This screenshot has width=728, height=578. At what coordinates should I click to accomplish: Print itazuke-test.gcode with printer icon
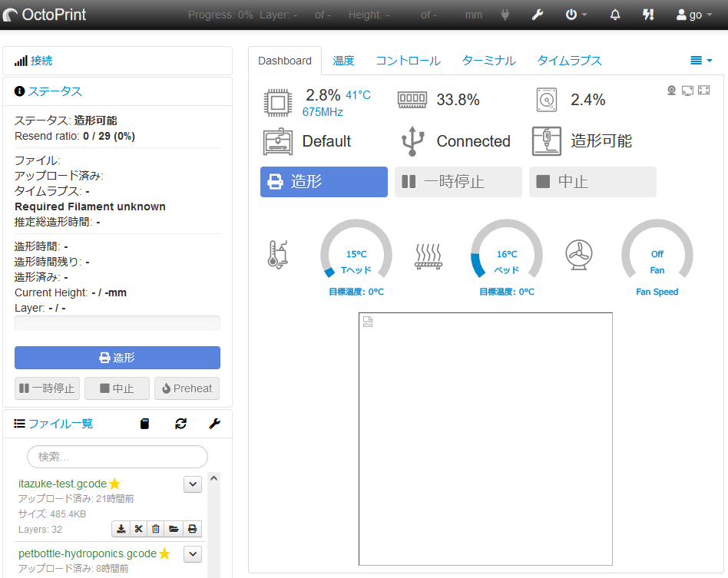click(x=192, y=529)
